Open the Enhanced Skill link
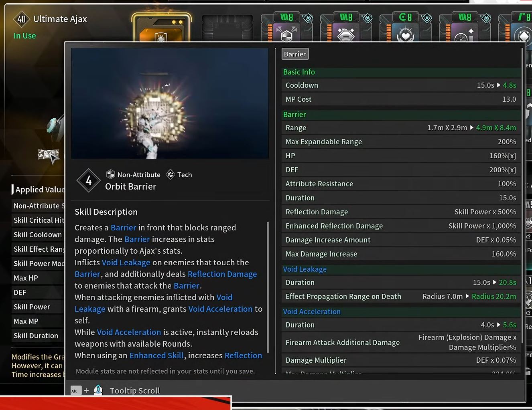 point(156,355)
